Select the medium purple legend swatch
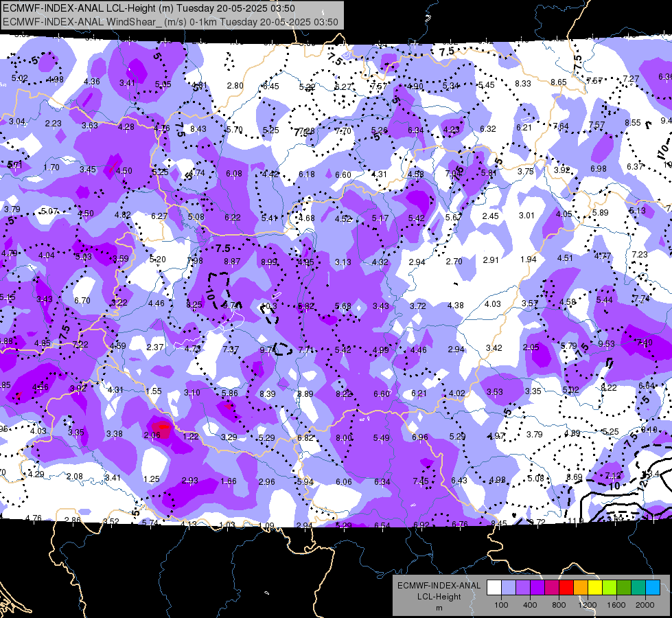672x618 pixels. tap(523, 588)
